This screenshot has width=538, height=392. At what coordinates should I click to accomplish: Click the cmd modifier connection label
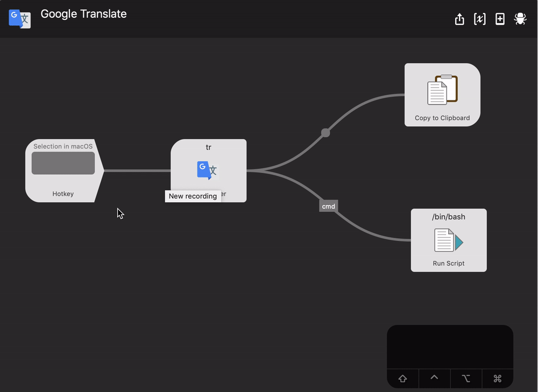(x=328, y=206)
